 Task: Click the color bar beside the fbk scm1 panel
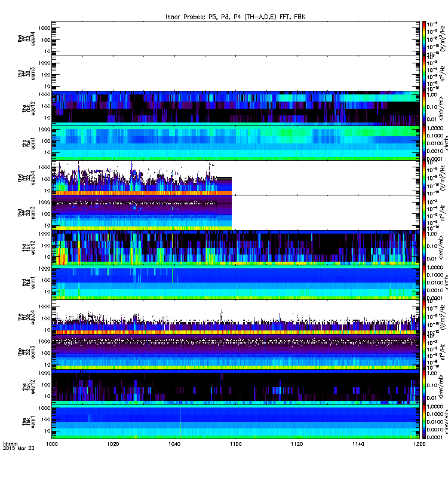(424, 421)
